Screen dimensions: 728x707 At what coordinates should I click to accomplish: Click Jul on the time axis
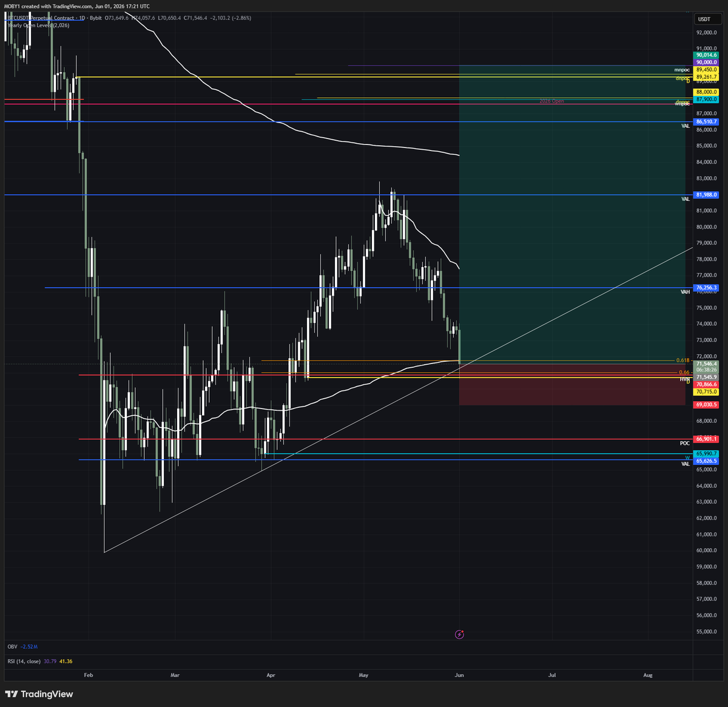[x=552, y=675]
